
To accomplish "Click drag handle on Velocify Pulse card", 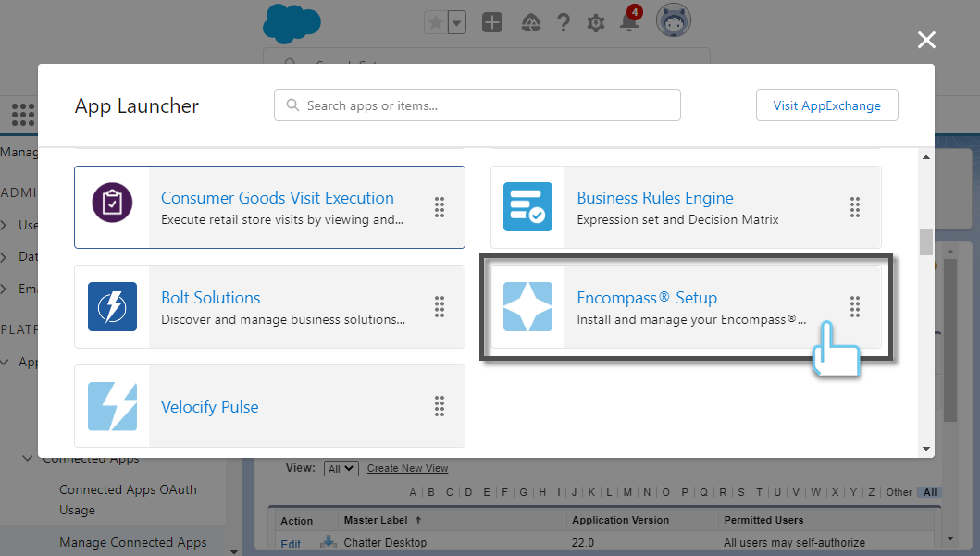I will click(440, 407).
